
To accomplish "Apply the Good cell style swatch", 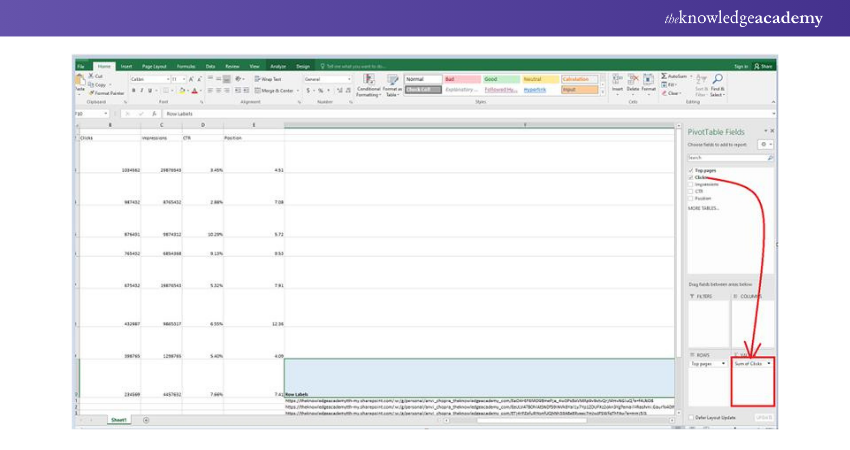I will coord(497,78).
